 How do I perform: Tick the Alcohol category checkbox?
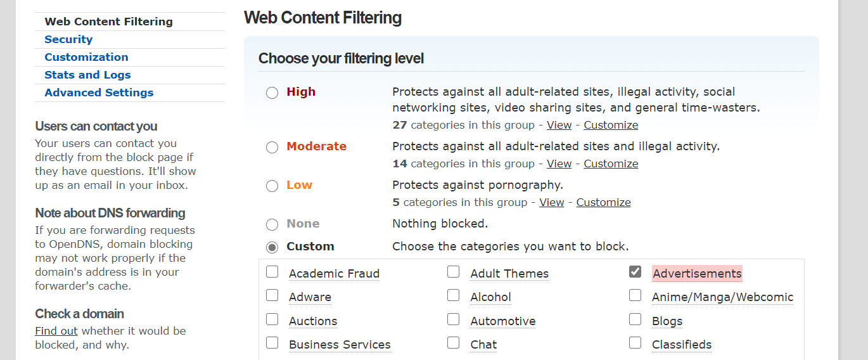454,295
